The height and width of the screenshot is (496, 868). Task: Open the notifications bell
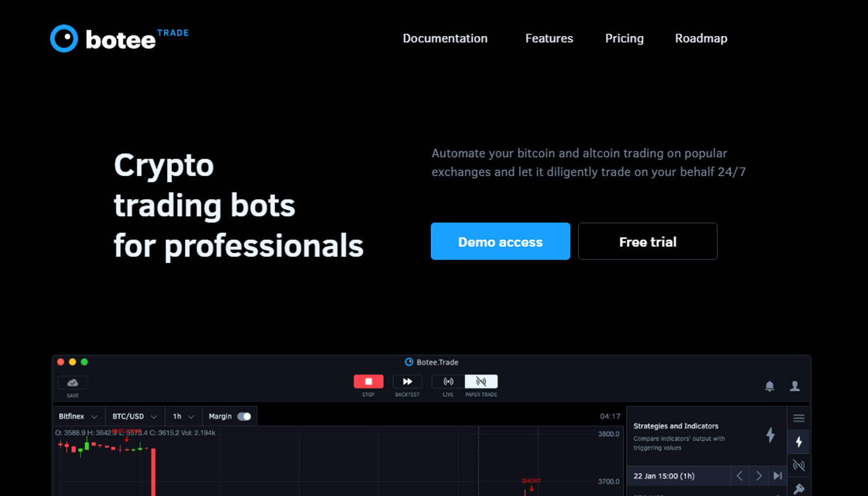770,386
